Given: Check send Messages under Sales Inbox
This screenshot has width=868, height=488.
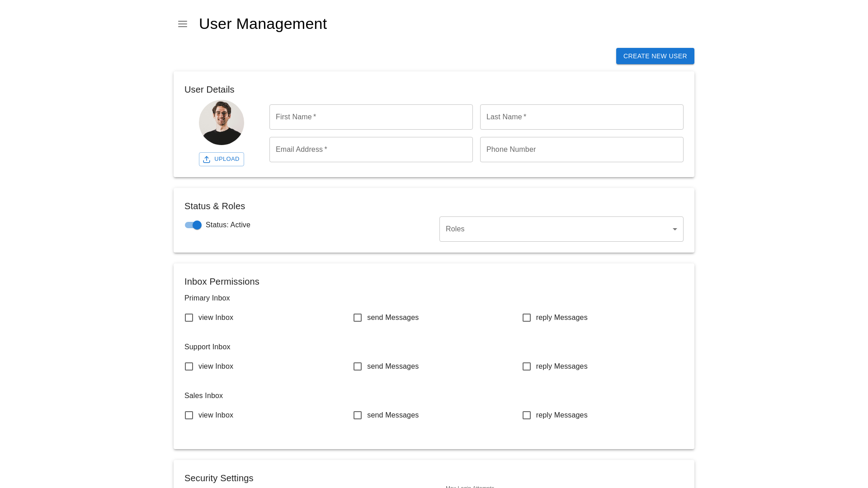Looking at the screenshot, I should pos(358,415).
